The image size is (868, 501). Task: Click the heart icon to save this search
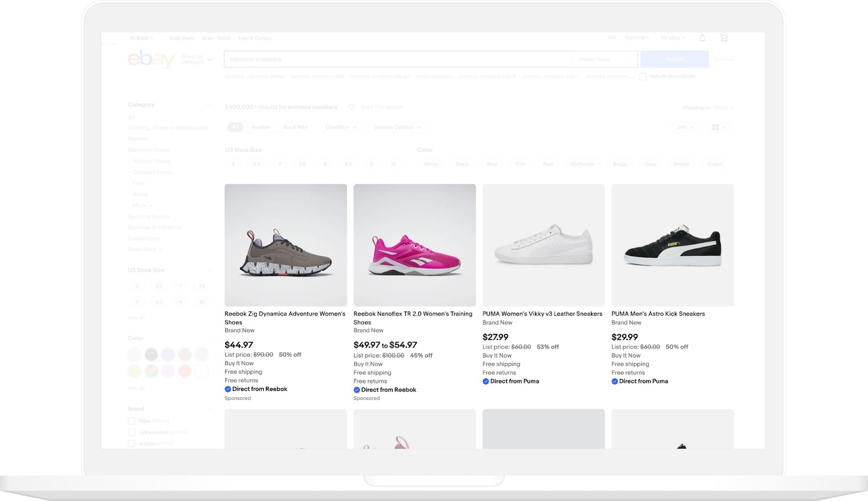[x=352, y=107]
